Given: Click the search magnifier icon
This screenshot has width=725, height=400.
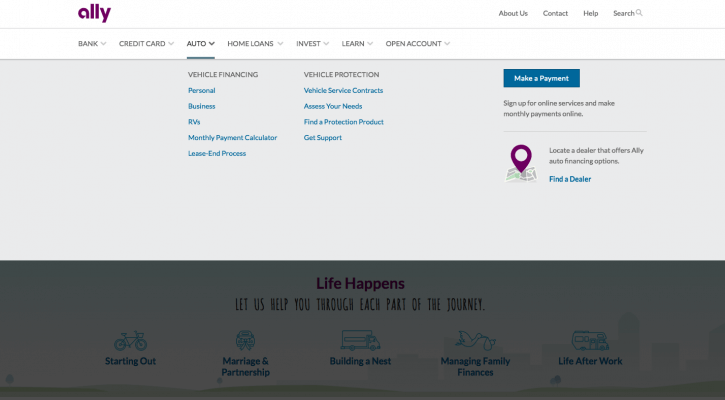Looking at the screenshot, I should [x=639, y=13].
